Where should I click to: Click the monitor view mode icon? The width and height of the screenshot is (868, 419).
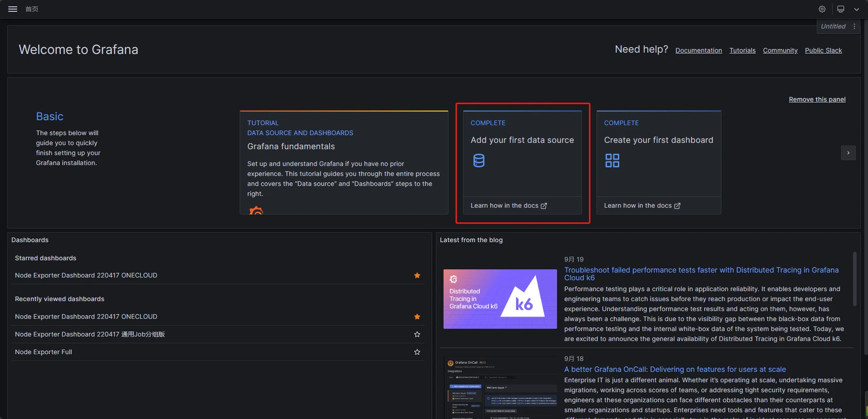coord(841,9)
